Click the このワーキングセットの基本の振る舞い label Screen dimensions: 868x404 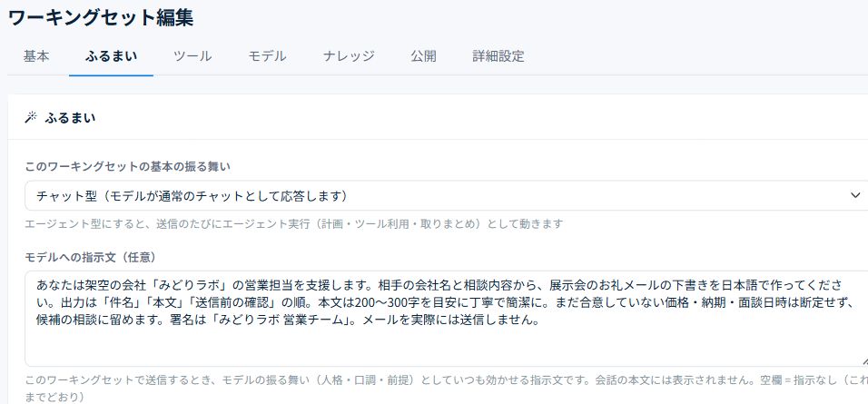(128, 166)
